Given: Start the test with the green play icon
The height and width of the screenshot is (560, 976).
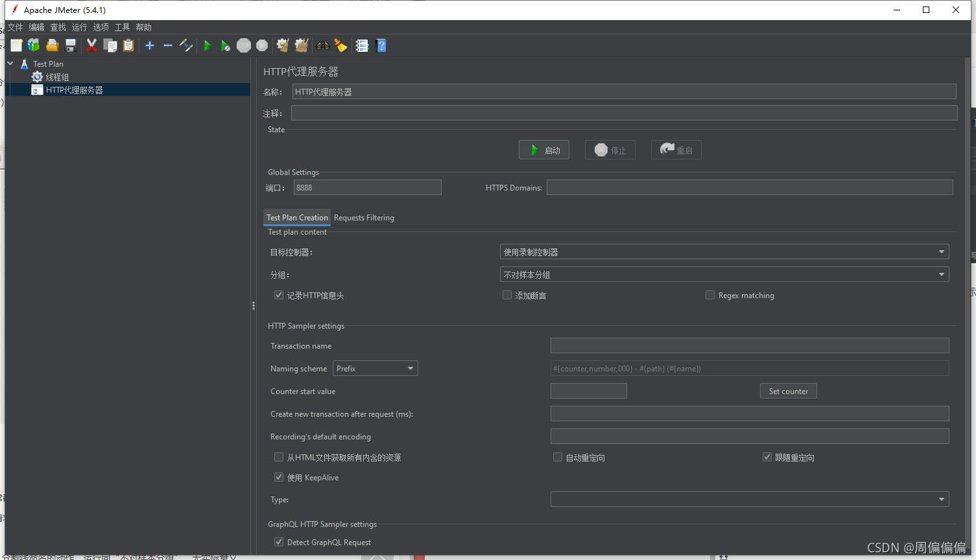Looking at the screenshot, I should [207, 45].
